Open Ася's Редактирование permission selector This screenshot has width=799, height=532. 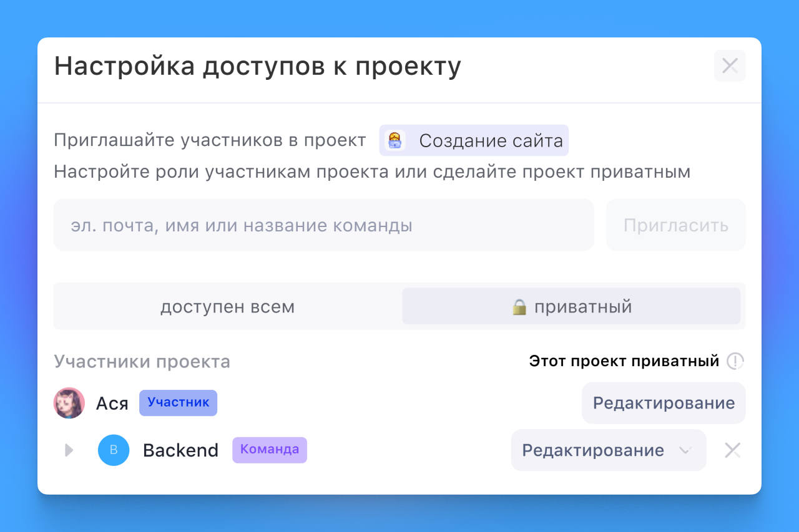click(x=663, y=403)
